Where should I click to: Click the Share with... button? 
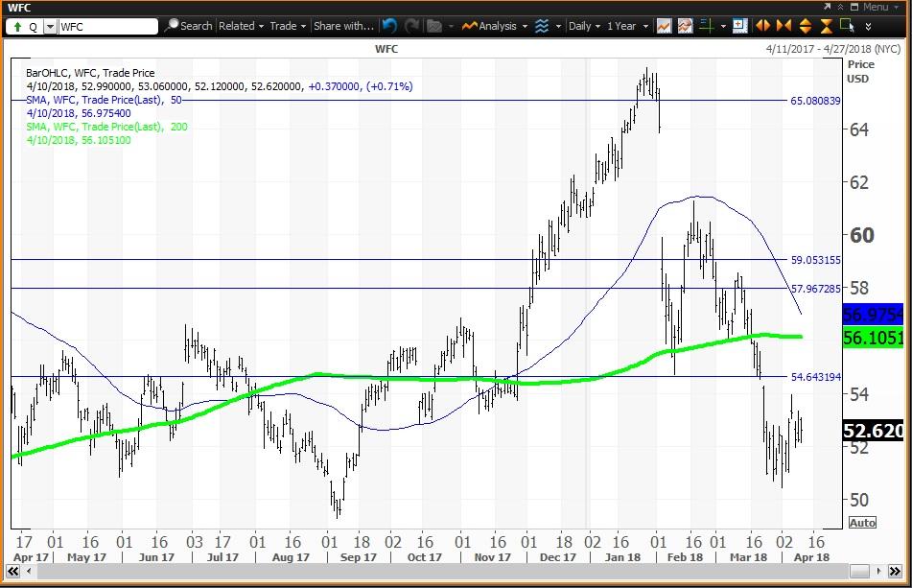click(x=343, y=26)
